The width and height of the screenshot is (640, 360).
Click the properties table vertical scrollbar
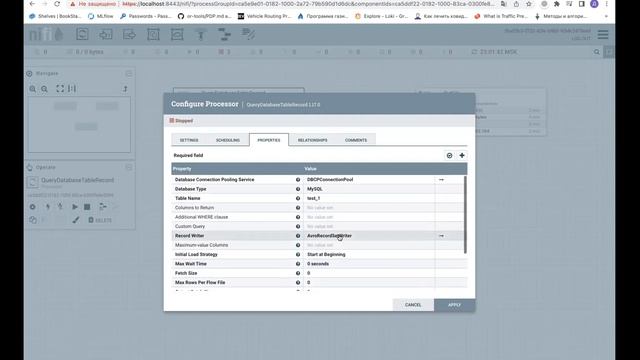[465, 215]
